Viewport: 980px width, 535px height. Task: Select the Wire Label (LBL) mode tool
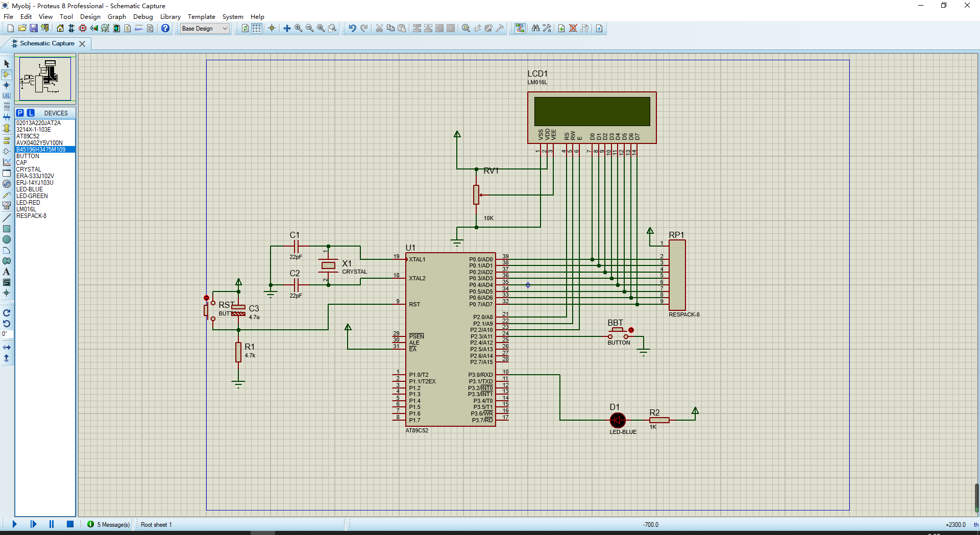coord(7,96)
